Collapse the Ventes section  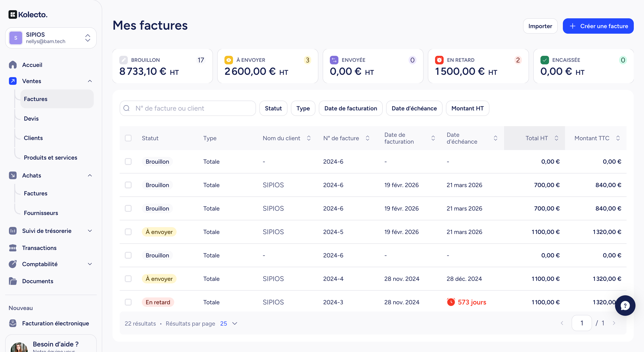coord(90,81)
